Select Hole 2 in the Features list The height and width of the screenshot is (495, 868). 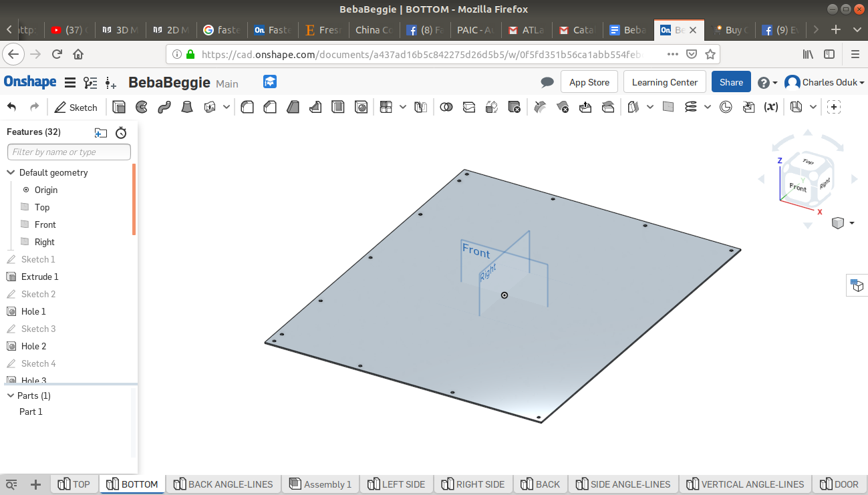pyautogui.click(x=33, y=346)
